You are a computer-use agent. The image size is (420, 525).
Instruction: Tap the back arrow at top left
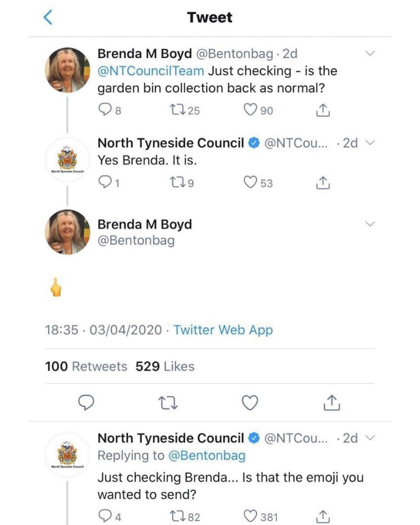tap(48, 18)
